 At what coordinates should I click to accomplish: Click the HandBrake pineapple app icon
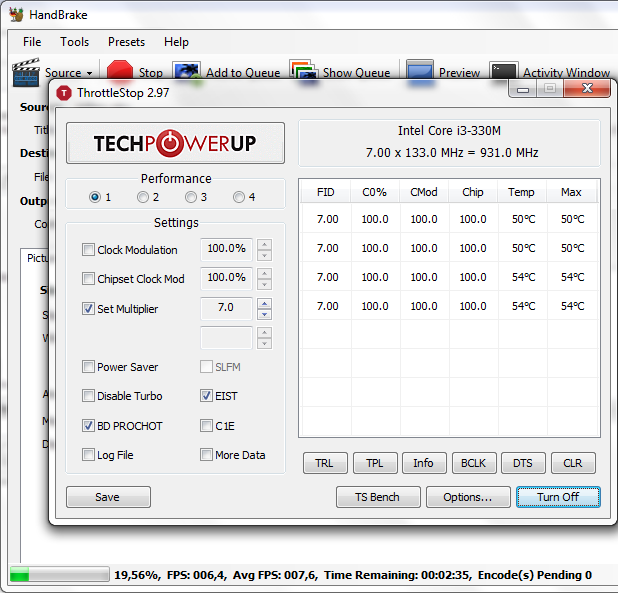pos(17,15)
